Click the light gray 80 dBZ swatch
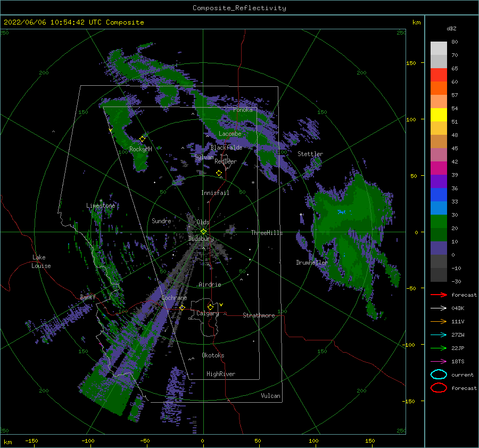Image resolution: width=479 pixels, height=448 pixels. coord(439,48)
